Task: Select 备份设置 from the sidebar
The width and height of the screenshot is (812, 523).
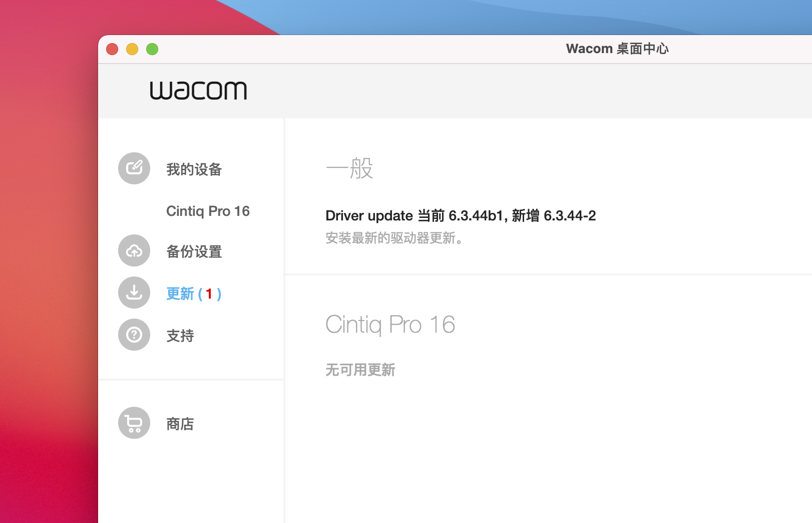Action: [x=194, y=252]
